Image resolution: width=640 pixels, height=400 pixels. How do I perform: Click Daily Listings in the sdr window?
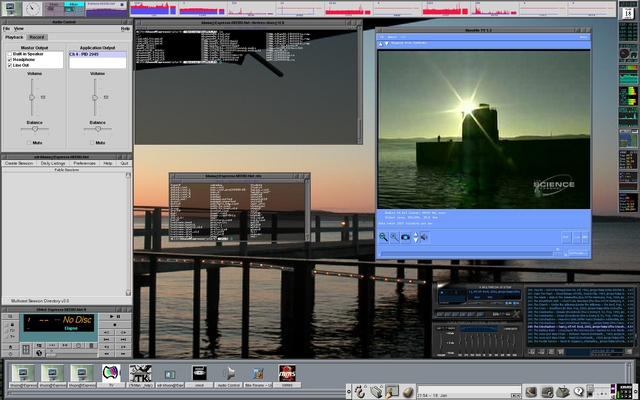click(53, 163)
